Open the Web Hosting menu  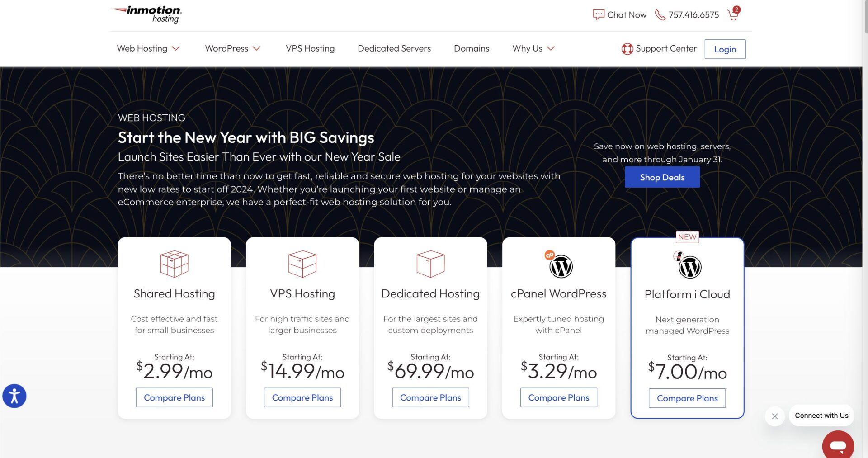tap(142, 48)
